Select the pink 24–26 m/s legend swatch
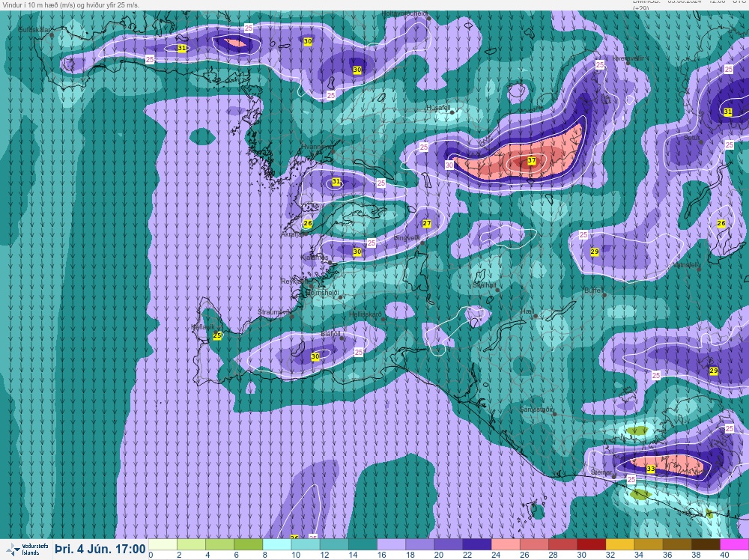Image resolution: width=749 pixels, height=560 pixels. click(506, 544)
